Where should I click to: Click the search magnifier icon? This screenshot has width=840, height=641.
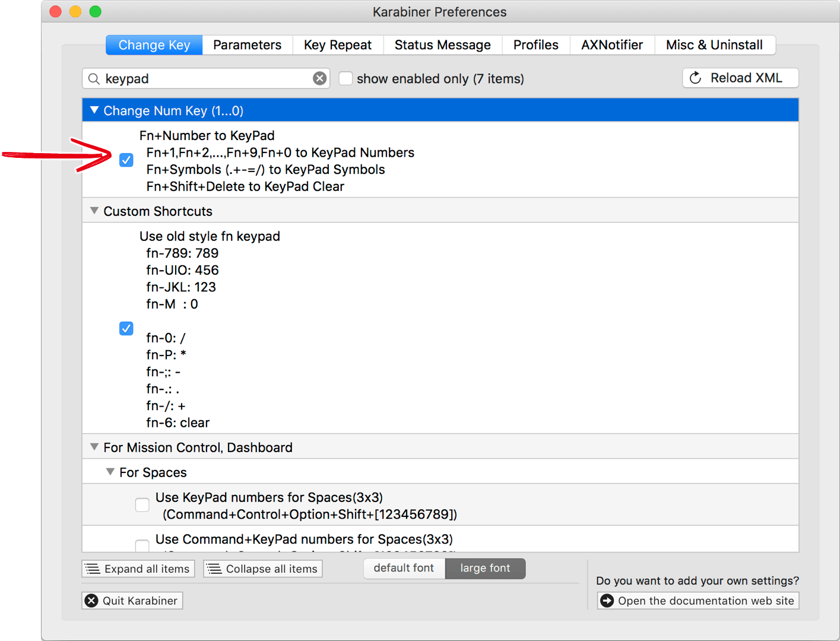(94, 78)
